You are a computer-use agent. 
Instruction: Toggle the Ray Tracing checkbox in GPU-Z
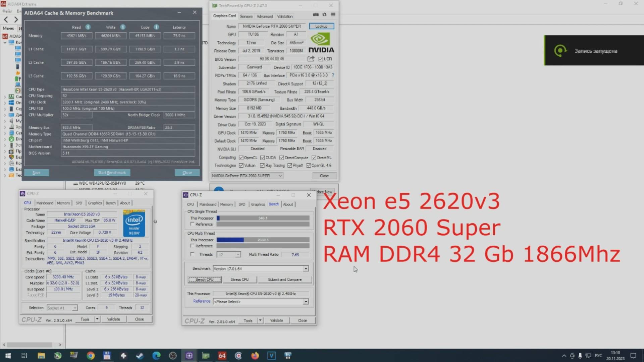[x=262, y=166]
